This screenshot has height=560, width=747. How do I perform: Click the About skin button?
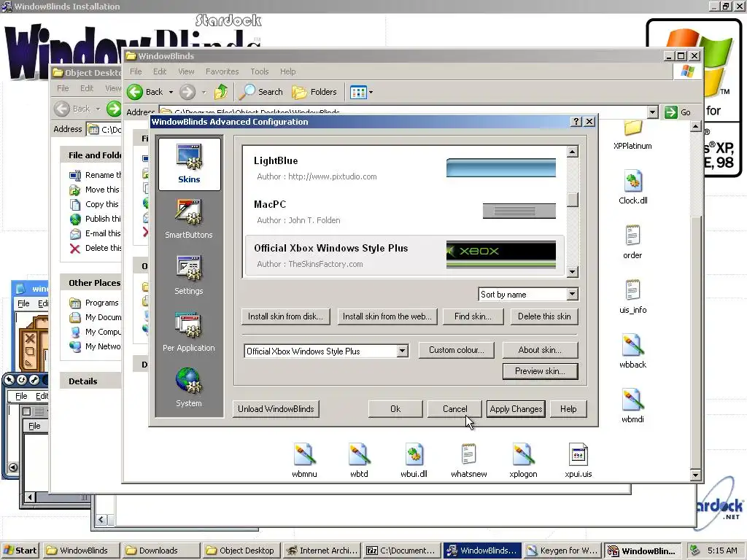click(541, 350)
